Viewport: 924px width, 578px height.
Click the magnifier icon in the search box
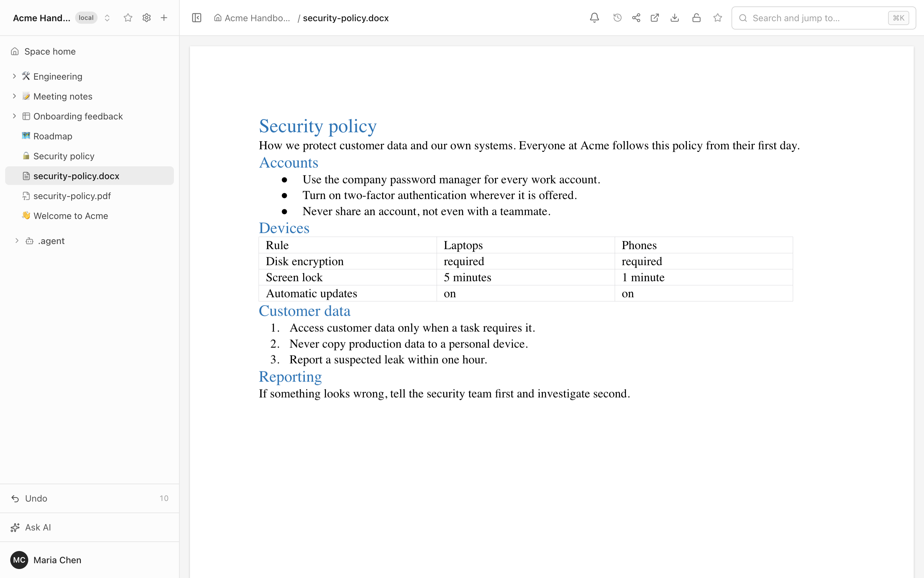coord(743,18)
